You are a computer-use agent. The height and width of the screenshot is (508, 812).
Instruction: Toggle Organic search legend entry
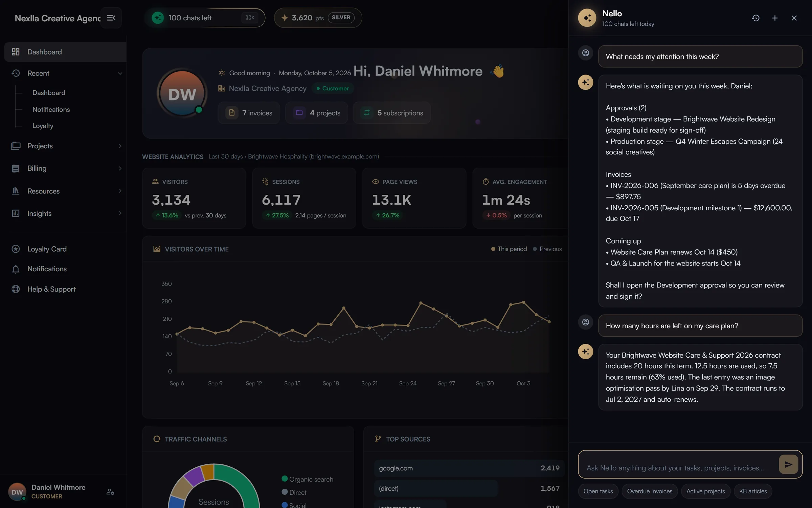[x=307, y=479]
